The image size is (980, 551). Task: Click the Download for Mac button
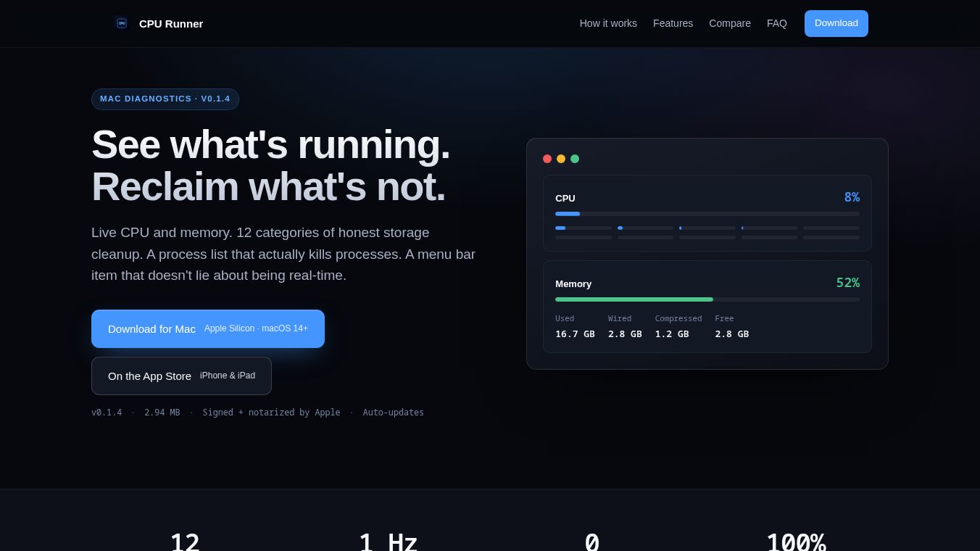208,328
